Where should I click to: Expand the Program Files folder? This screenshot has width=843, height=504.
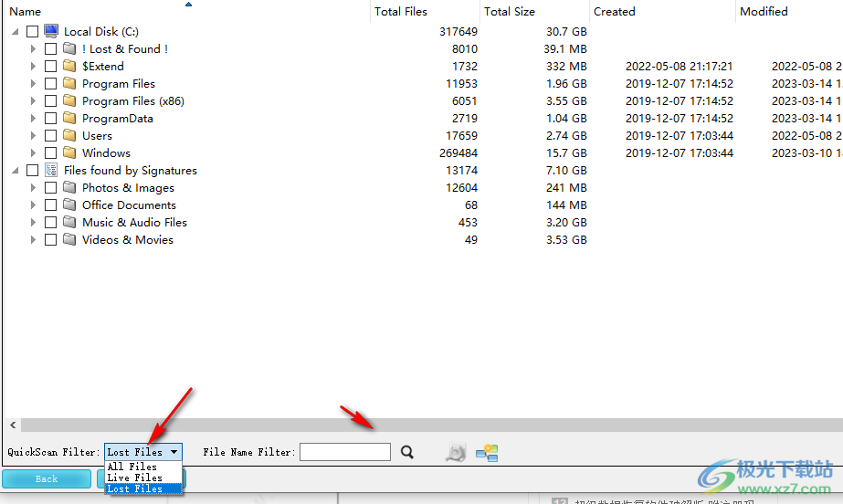pos(33,83)
